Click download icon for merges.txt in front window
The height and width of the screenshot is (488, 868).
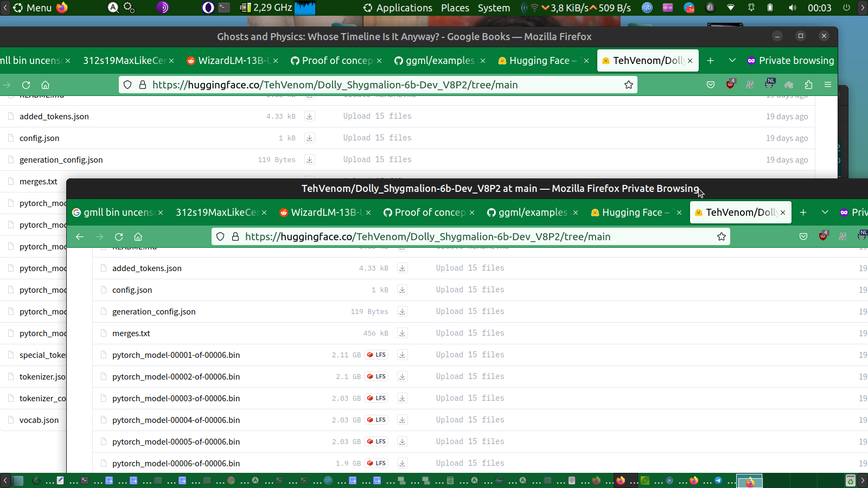pos(402,333)
